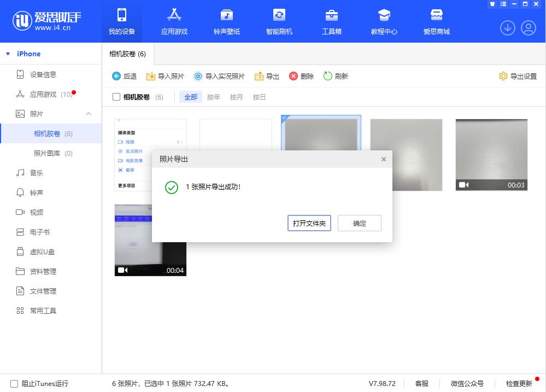Select the 照片图库 sidebar entry

coord(48,153)
